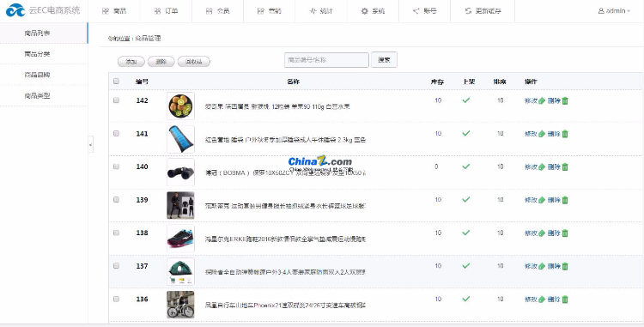The height and width of the screenshot is (327, 644).
Task: Click the trash icon for product 141
Action: click(x=565, y=134)
